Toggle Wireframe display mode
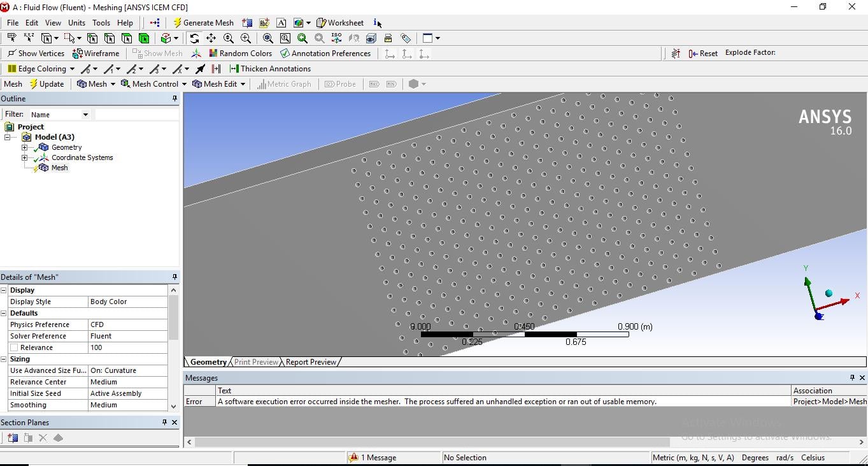The image size is (868, 466). click(x=96, y=54)
